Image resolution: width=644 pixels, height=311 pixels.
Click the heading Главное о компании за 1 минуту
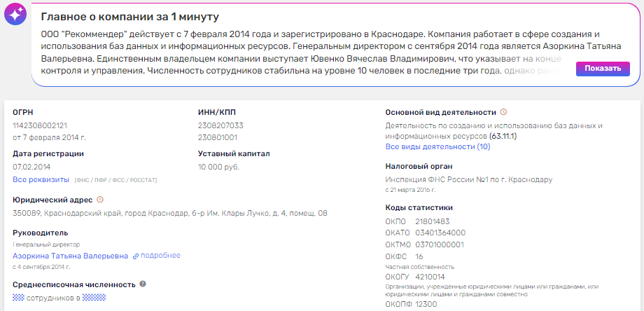[x=129, y=18]
